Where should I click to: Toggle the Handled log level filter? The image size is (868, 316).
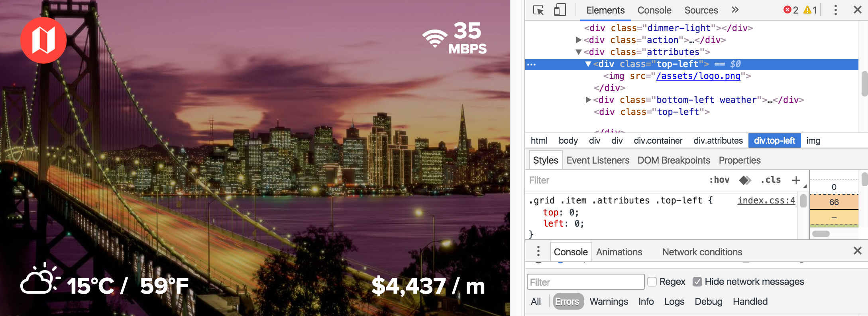coord(750,302)
